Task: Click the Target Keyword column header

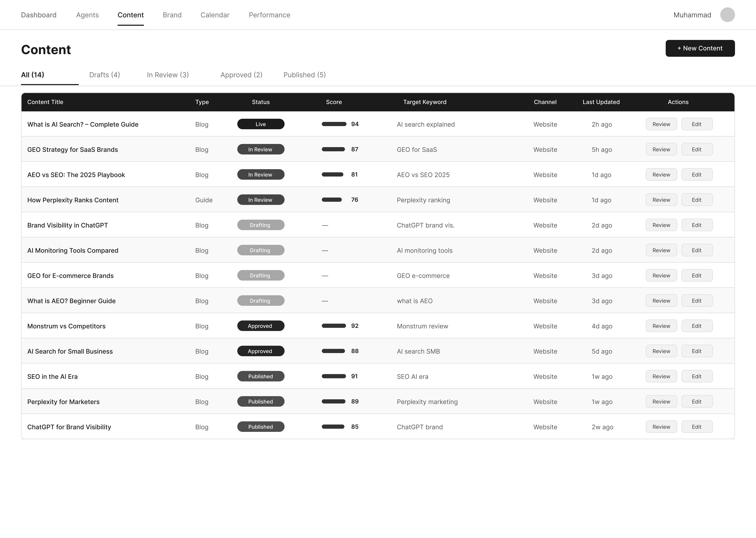Action: (x=425, y=102)
